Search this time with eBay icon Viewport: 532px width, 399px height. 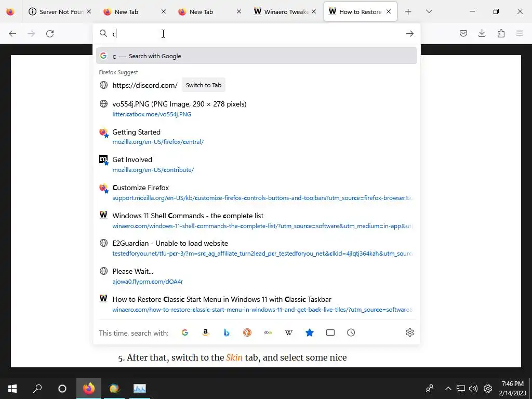point(268,332)
